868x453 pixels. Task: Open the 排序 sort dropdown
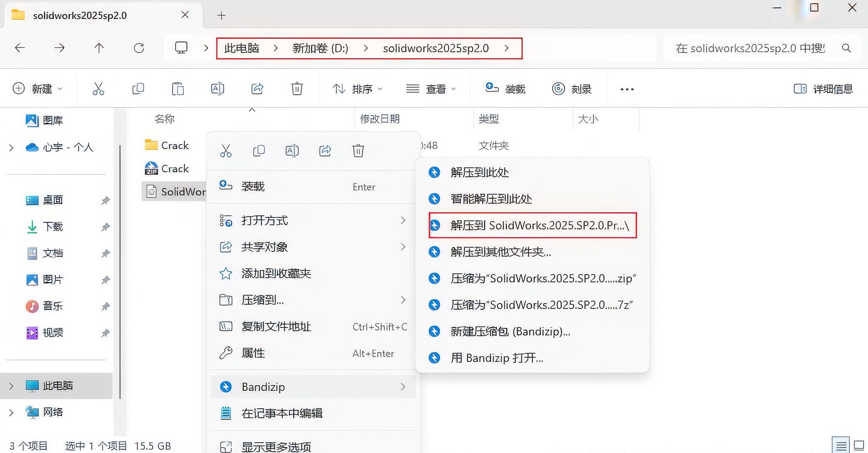pyautogui.click(x=358, y=89)
